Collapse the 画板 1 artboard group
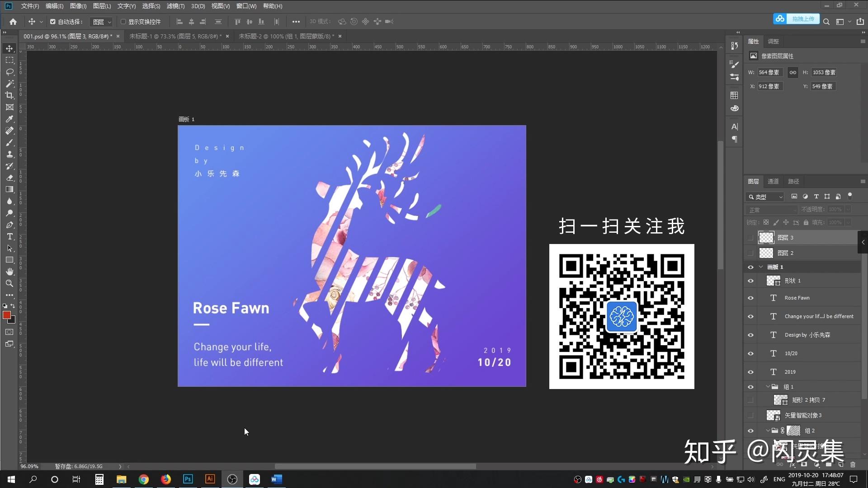This screenshot has height=488, width=868. pos(761,267)
